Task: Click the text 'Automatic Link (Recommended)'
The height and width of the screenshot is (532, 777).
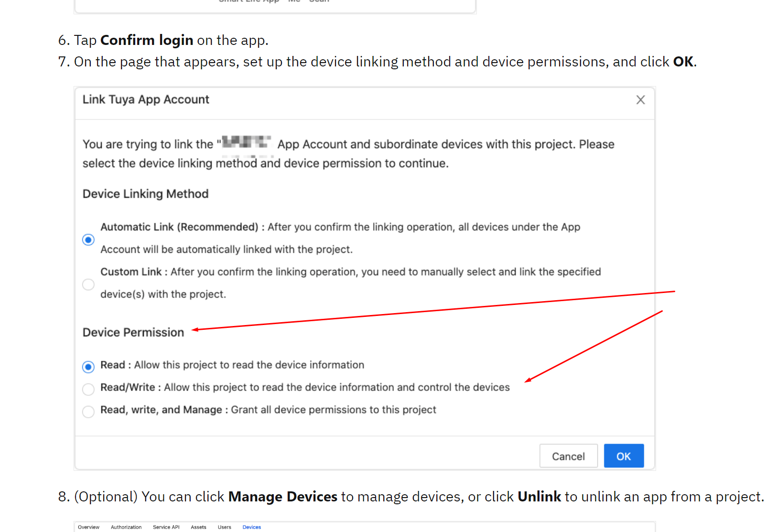Action: point(179,227)
